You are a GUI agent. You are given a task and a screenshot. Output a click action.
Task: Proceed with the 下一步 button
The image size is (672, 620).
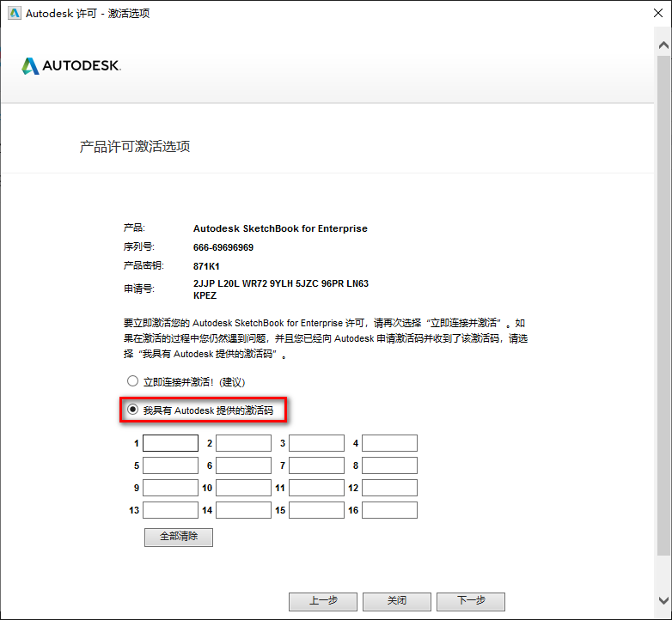tap(470, 601)
